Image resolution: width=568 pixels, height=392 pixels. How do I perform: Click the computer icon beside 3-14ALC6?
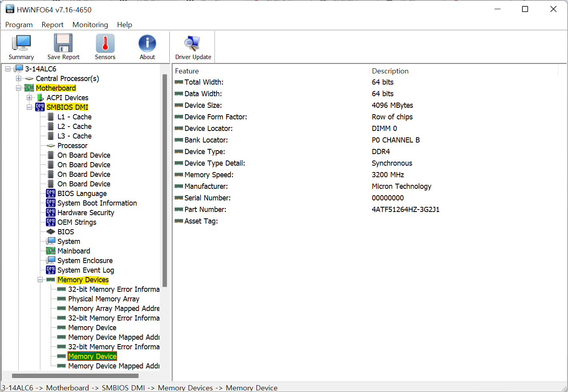point(19,69)
